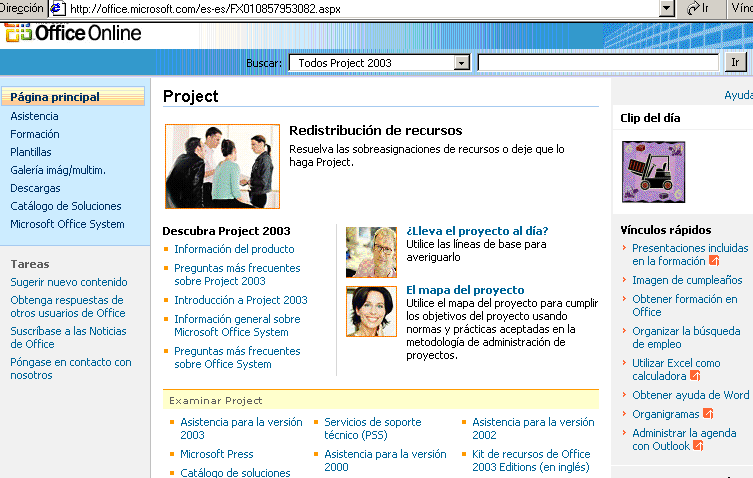Open Kit de recursos de Office 2003 Editions
Image resolution: width=753 pixels, height=478 pixels.
click(531, 461)
